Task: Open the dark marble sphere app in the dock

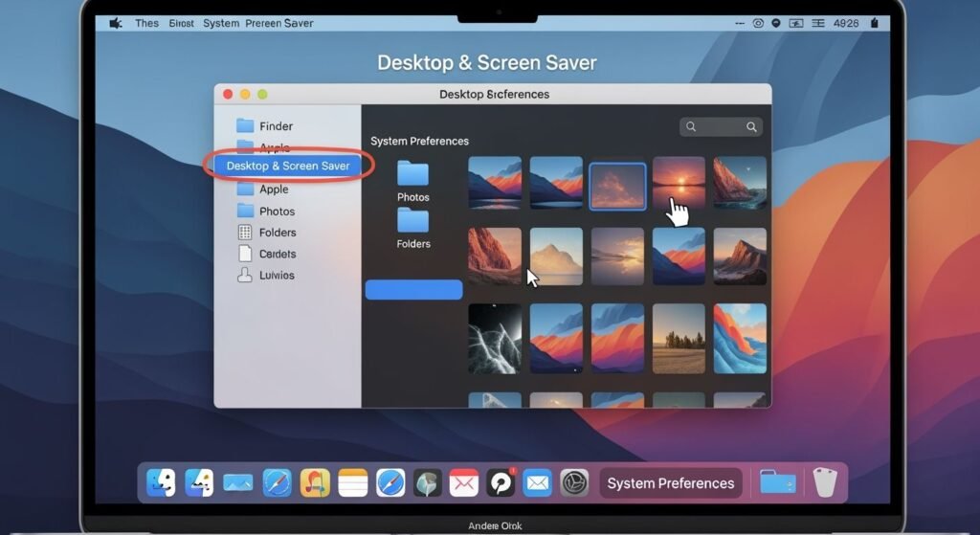Action: (428, 483)
